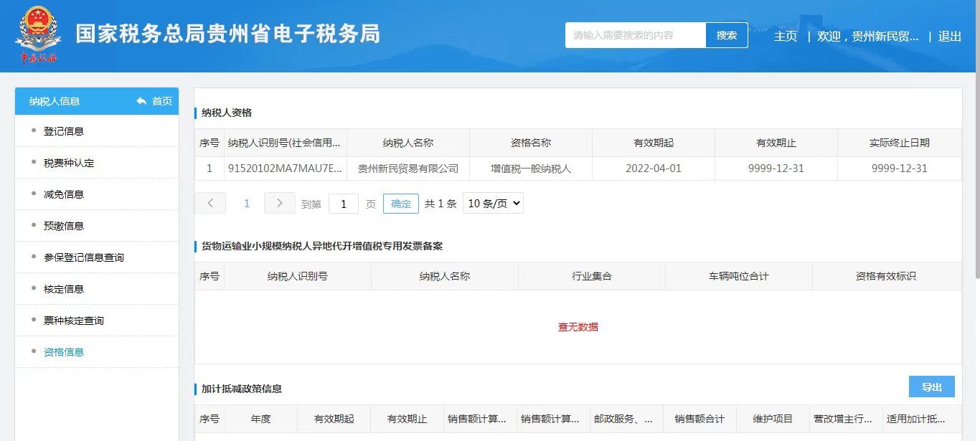Click the 确定 page jump button
Image resolution: width=980 pixels, height=441 pixels.
[x=401, y=204]
